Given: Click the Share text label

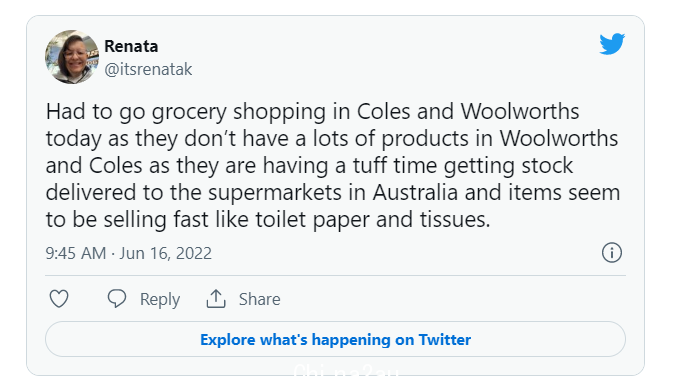Looking at the screenshot, I should pyautogui.click(x=260, y=299).
